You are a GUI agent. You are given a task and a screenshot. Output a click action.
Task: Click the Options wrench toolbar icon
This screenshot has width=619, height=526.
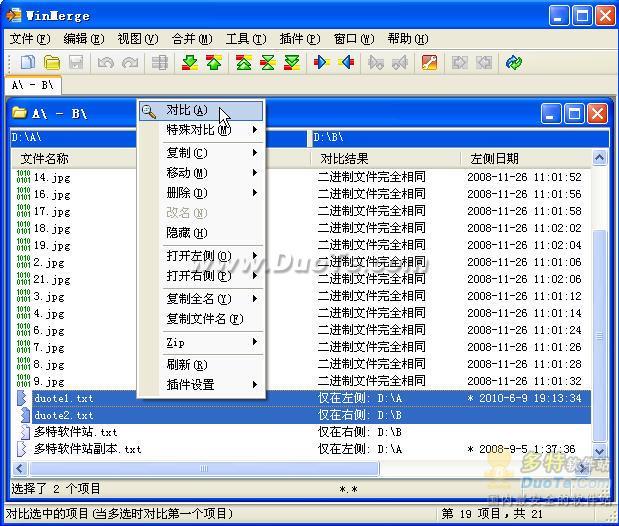(x=430, y=62)
